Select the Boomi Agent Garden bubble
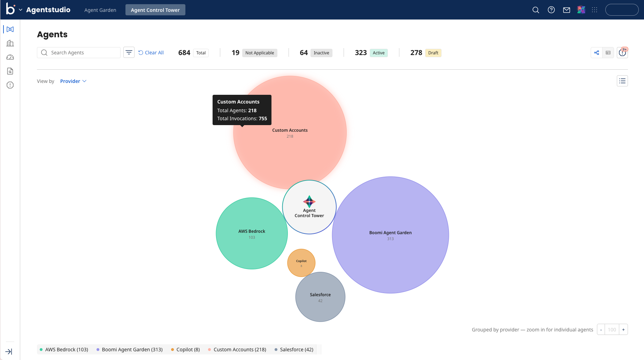Viewport: 644px width, 360px height. (390, 235)
